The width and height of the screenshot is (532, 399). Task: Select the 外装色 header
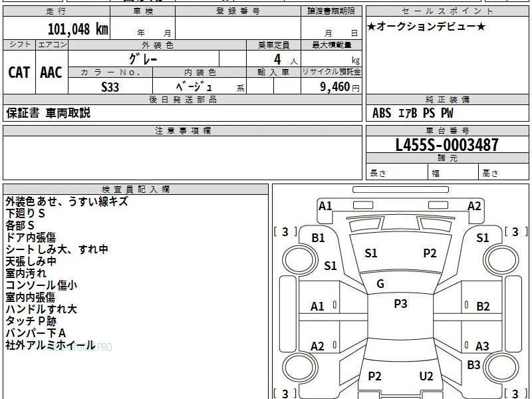tap(158, 45)
